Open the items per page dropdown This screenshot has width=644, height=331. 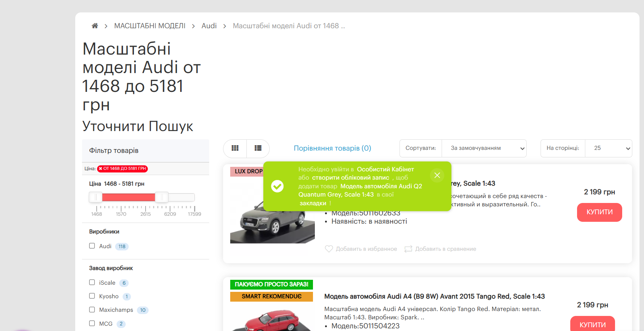(x=608, y=148)
